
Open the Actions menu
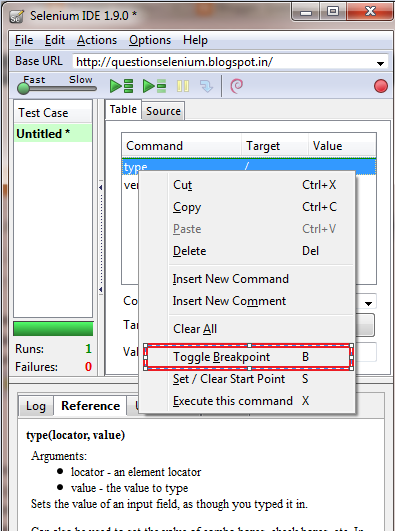point(97,40)
